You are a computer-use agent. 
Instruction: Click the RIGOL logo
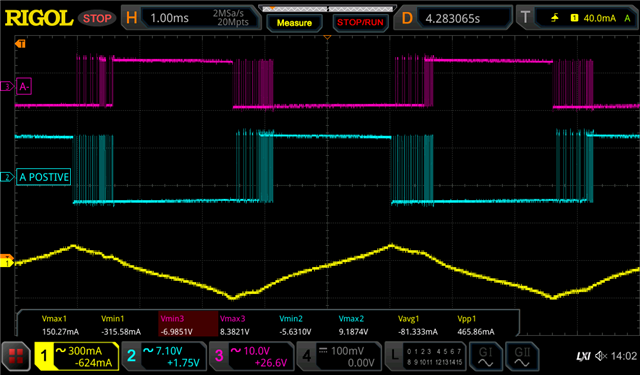pyautogui.click(x=38, y=18)
